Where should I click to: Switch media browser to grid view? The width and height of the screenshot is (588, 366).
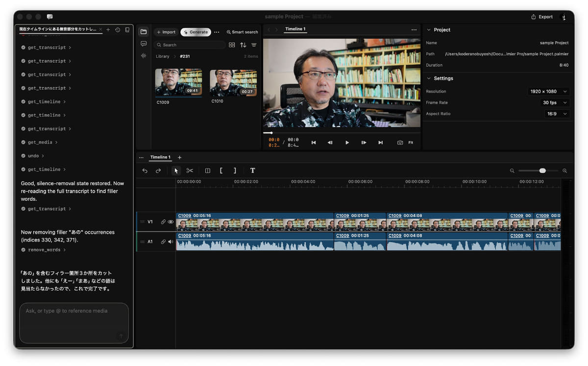[x=232, y=45]
